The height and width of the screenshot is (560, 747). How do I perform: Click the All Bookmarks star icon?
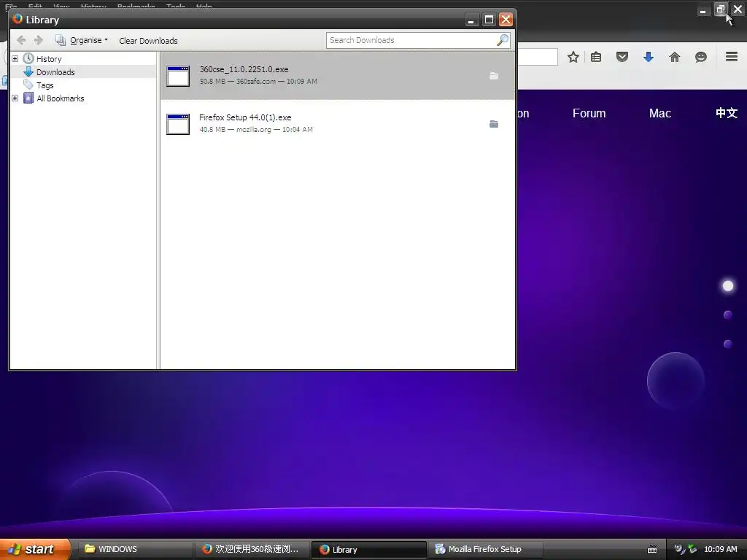[x=28, y=98]
